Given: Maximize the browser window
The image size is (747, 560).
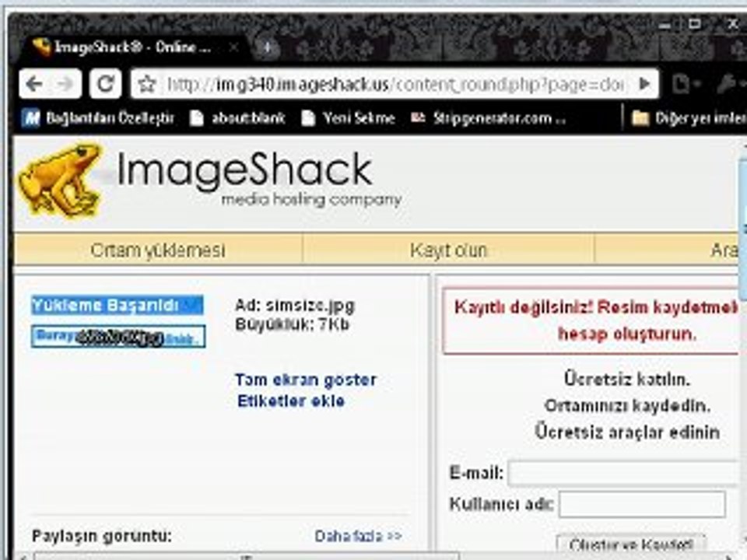Looking at the screenshot, I should [695, 24].
